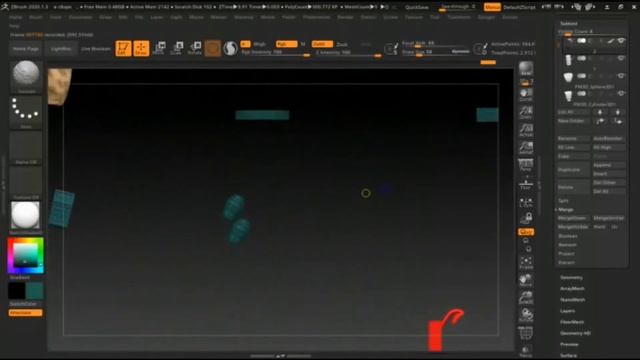
Task: Click the QuickSave button
Action: [417, 7]
